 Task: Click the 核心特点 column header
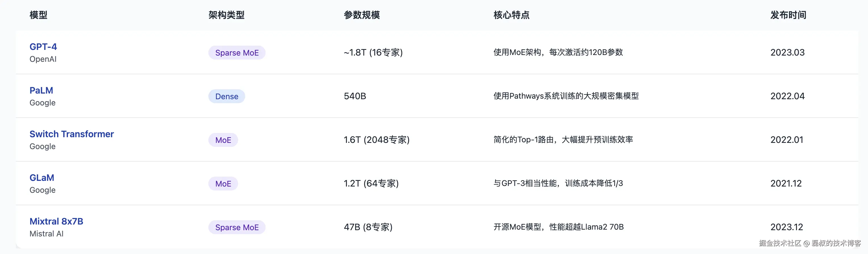coord(512,15)
